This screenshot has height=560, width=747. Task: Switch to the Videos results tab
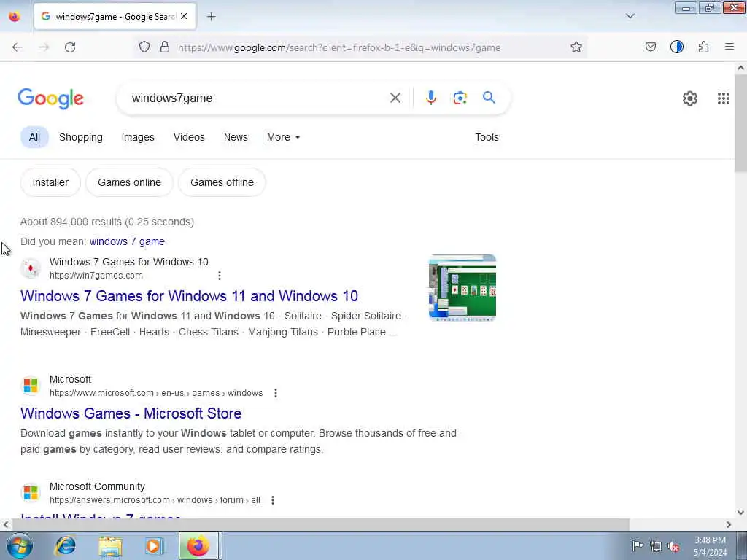189,137
